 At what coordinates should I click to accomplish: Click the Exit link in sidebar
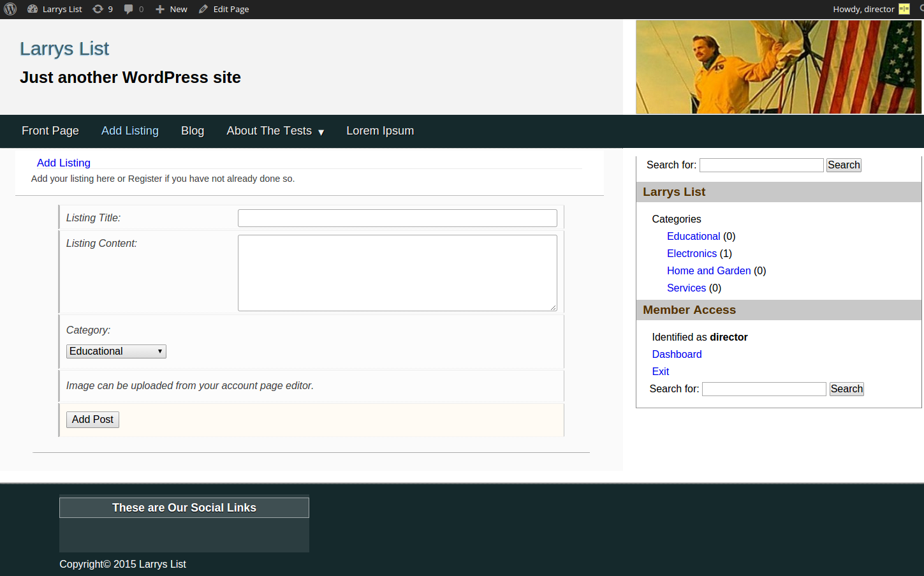(660, 371)
